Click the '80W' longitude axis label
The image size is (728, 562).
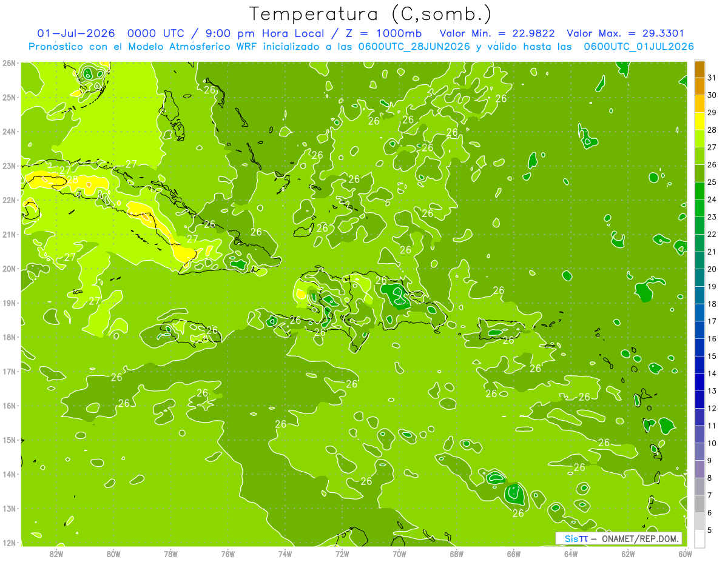[113, 554]
